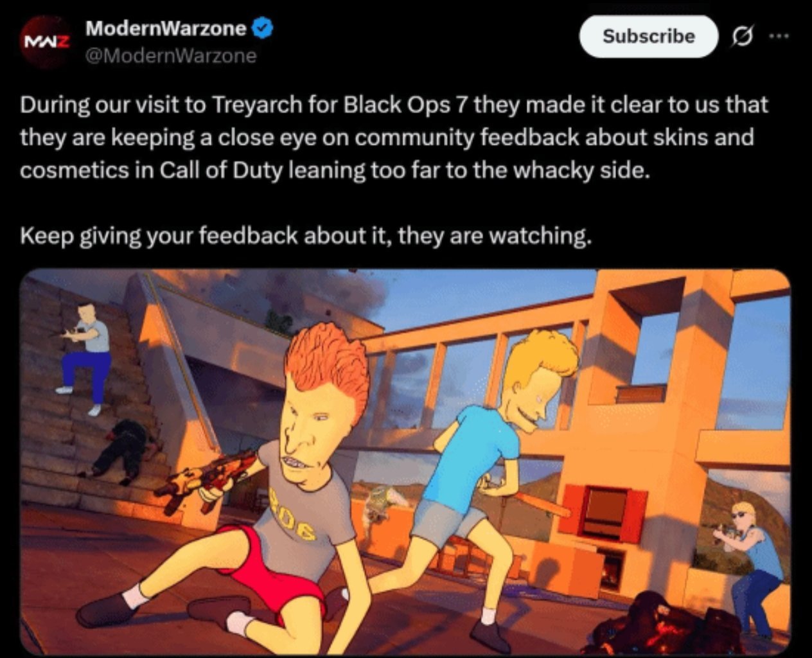Open the MWZ profile avatar
The height and width of the screenshot is (658, 812).
(44, 42)
